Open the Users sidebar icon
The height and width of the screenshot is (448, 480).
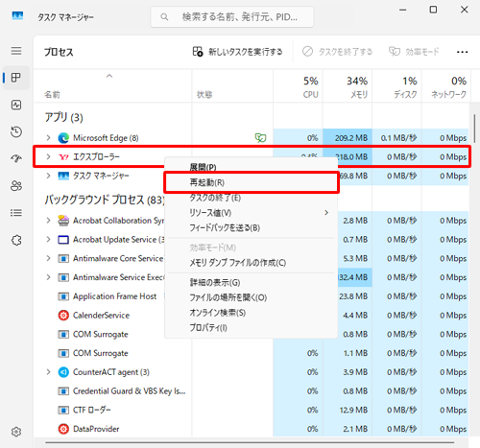[x=16, y=185]
